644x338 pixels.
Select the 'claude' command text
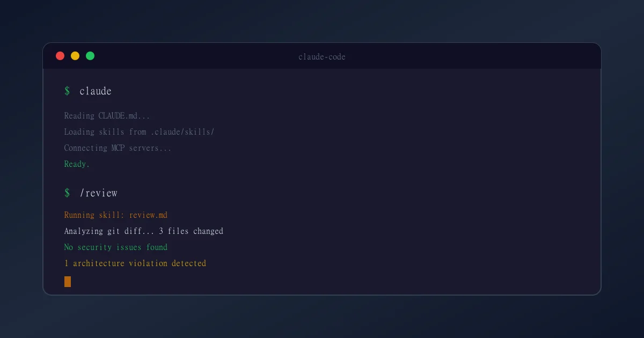(x=95, y=91)
